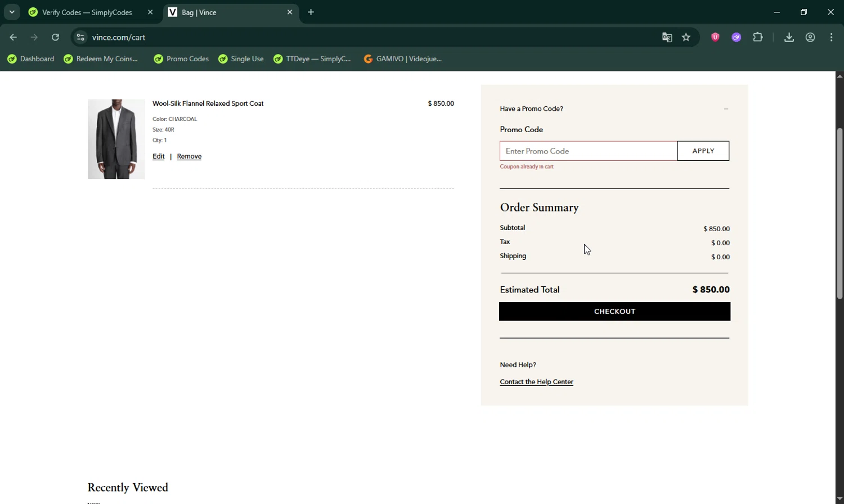This screenshot has height=504, width=844.
Task: Open the red shield extension icon
Action: [x=715, y=38]
